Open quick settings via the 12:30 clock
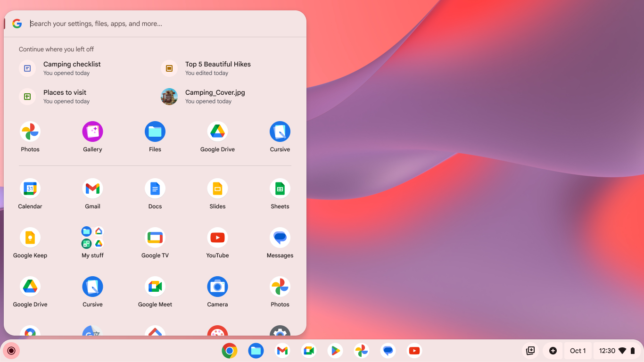 click(607, 351)
